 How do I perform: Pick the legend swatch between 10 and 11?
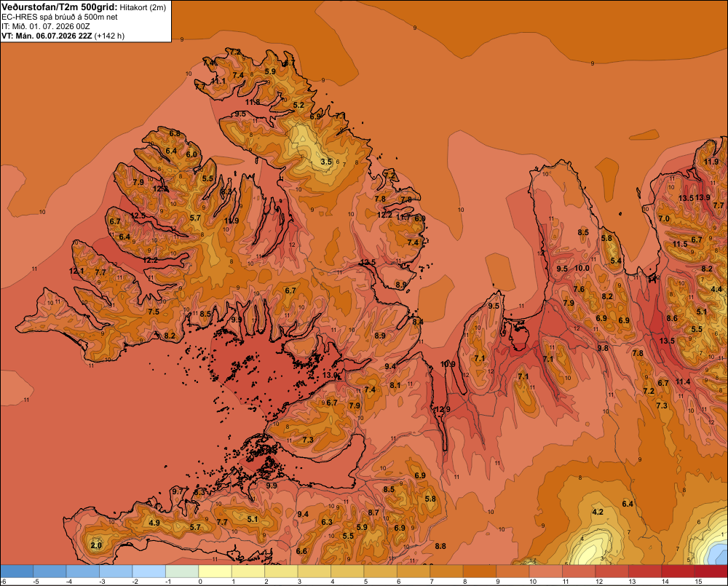tap(545, 571)
